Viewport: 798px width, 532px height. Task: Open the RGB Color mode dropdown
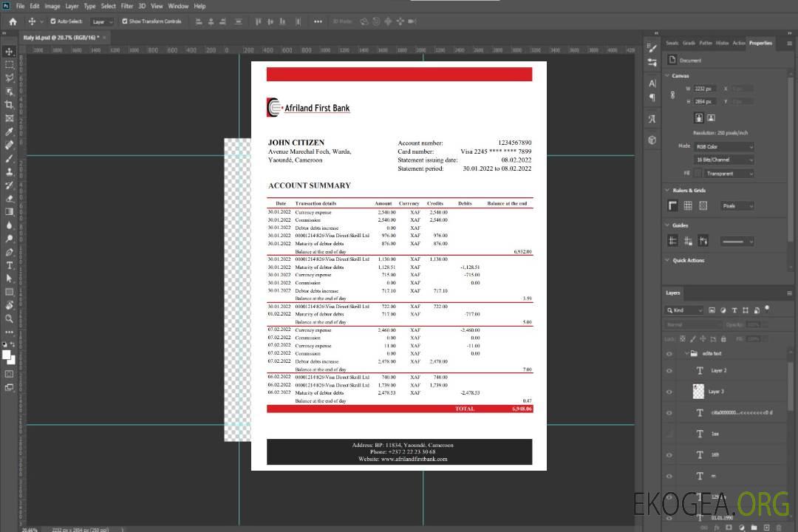pyautogui.click(x=724, y=146)
